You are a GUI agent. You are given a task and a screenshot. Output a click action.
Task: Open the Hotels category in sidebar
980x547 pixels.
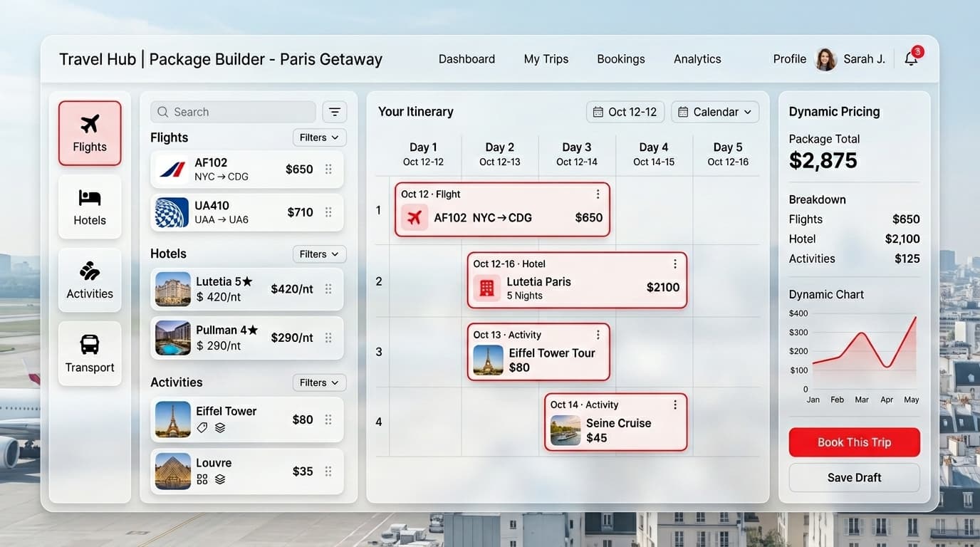coord(90,207)
